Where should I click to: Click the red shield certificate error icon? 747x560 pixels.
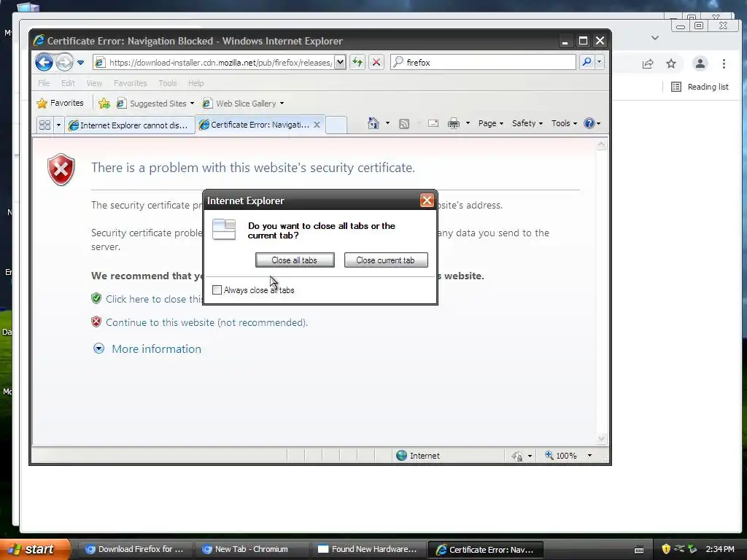click(x=61, y=169)
